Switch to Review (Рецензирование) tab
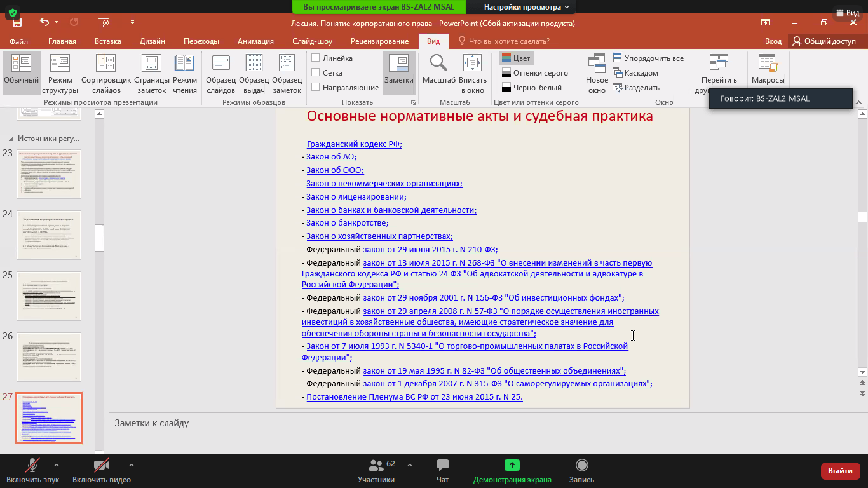Viewport: 868px width, 488px height. [x=379, y=41]
